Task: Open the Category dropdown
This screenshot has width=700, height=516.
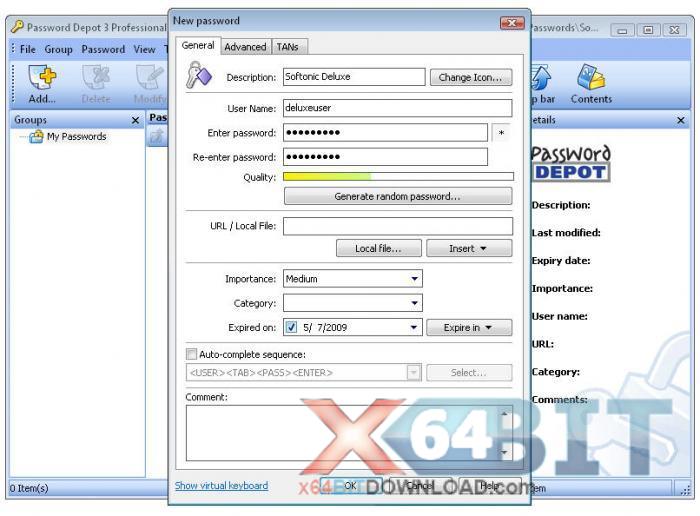Action: [x=414, y=303]
